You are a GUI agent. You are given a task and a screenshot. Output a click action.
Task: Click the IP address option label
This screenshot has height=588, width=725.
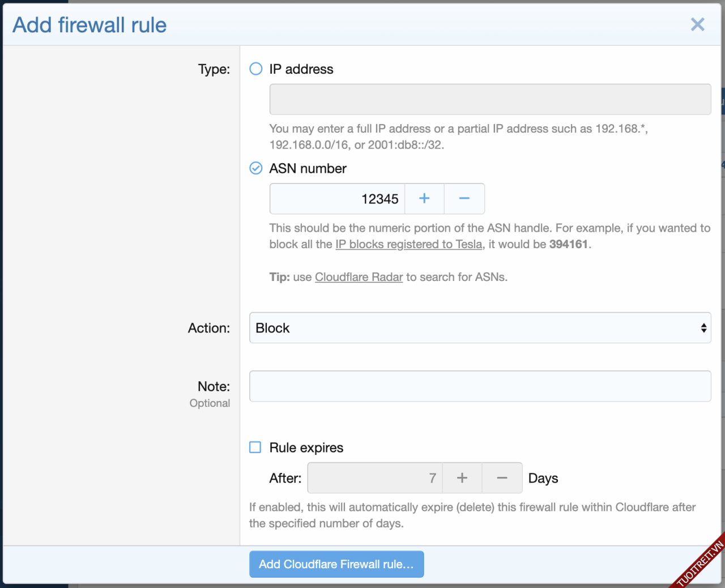click(301, 69)
